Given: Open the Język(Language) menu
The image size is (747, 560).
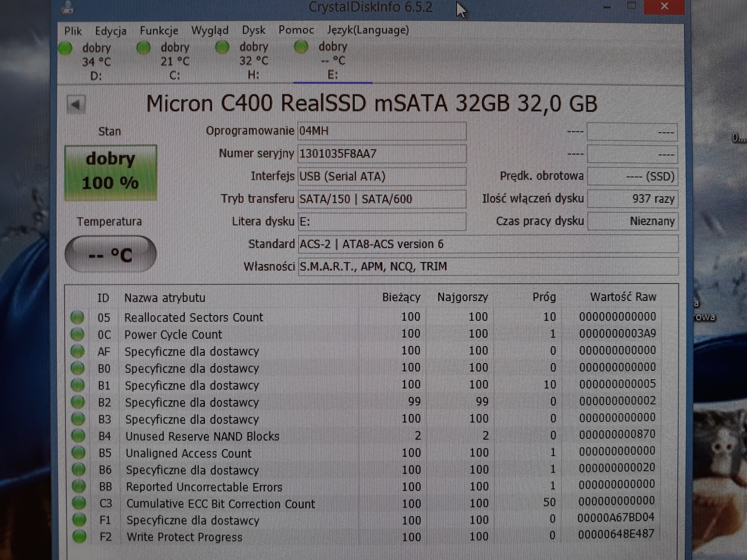Looking at the screenshot, I should pyautogui.click(x=368, y=30).
